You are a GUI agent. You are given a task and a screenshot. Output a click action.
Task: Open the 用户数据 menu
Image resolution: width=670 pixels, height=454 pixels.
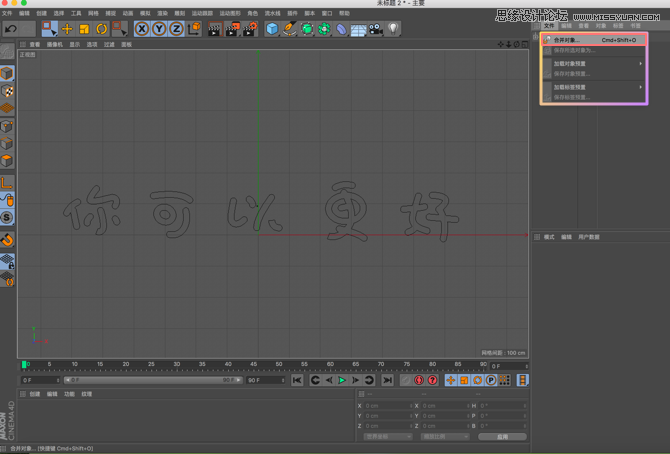(x=589, y=237)
